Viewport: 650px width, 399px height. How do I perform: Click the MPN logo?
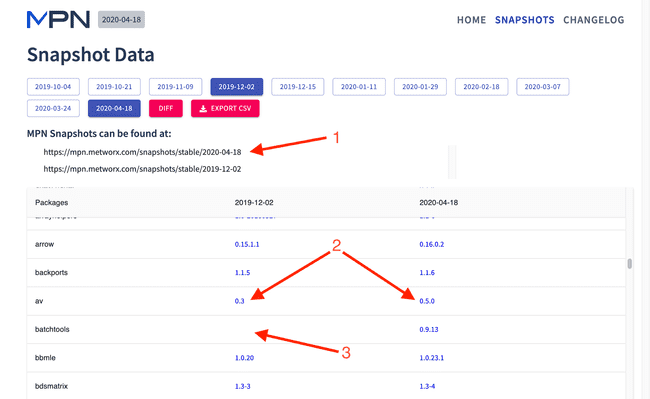[58, 19]
